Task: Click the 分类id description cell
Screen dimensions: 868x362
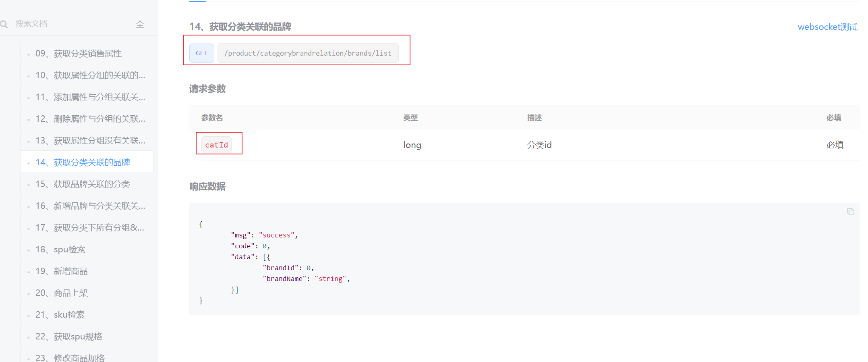Action: (539, 145)
